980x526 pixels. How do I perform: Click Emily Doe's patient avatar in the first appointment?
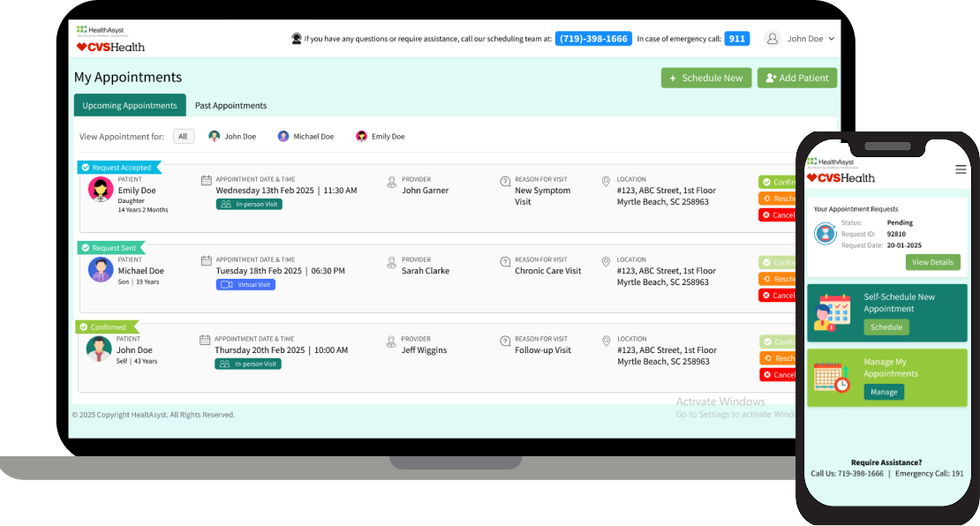101,189
